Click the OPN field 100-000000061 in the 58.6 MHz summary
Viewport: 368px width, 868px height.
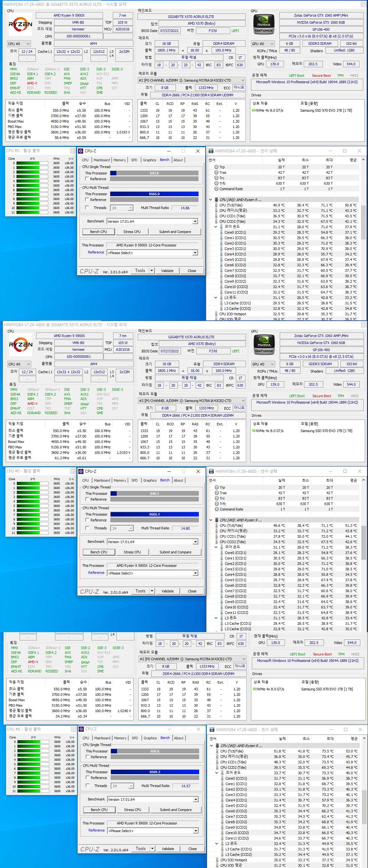(x=78, y=36)
